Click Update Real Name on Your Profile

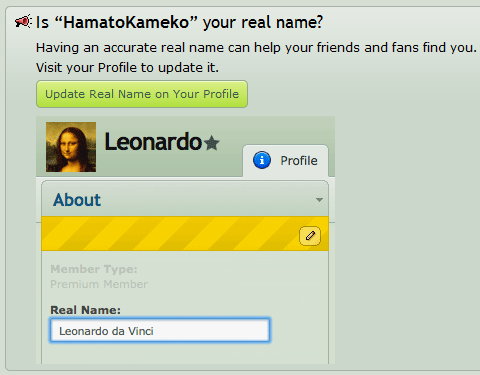click(142, 94)
